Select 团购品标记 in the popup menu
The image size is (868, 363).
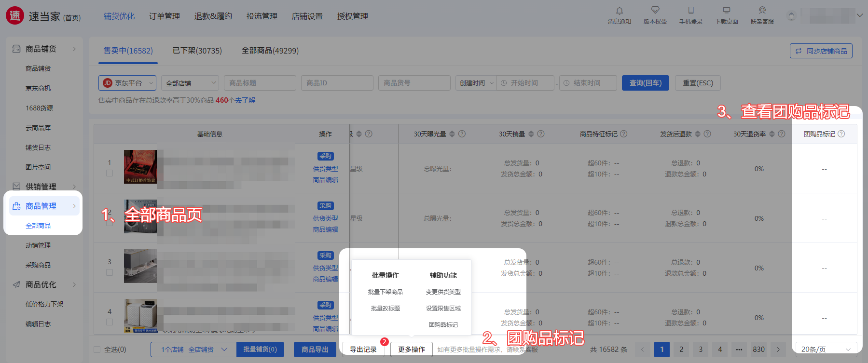[x=443, y=325]
